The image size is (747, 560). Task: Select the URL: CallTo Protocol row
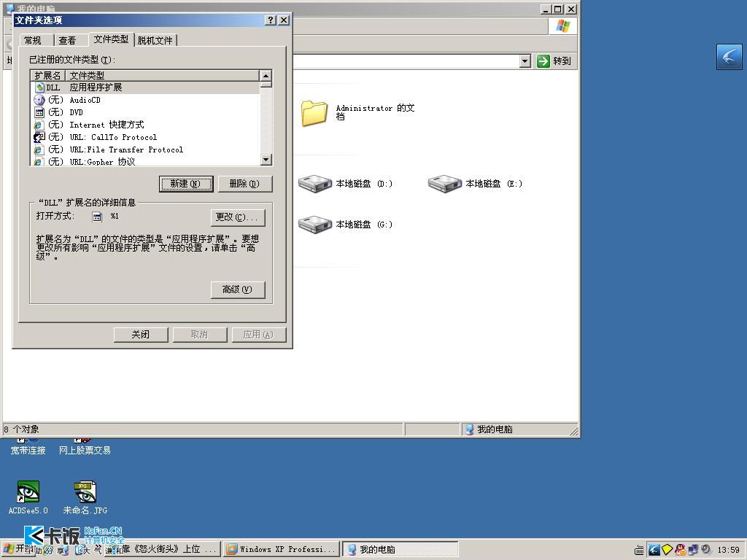(145, 137)
